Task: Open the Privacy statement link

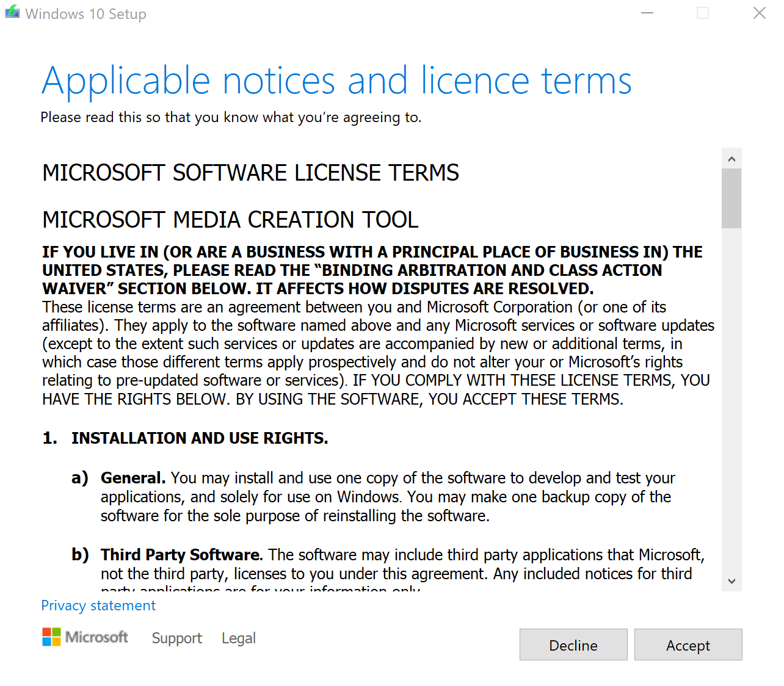Action: coord(98,605)
